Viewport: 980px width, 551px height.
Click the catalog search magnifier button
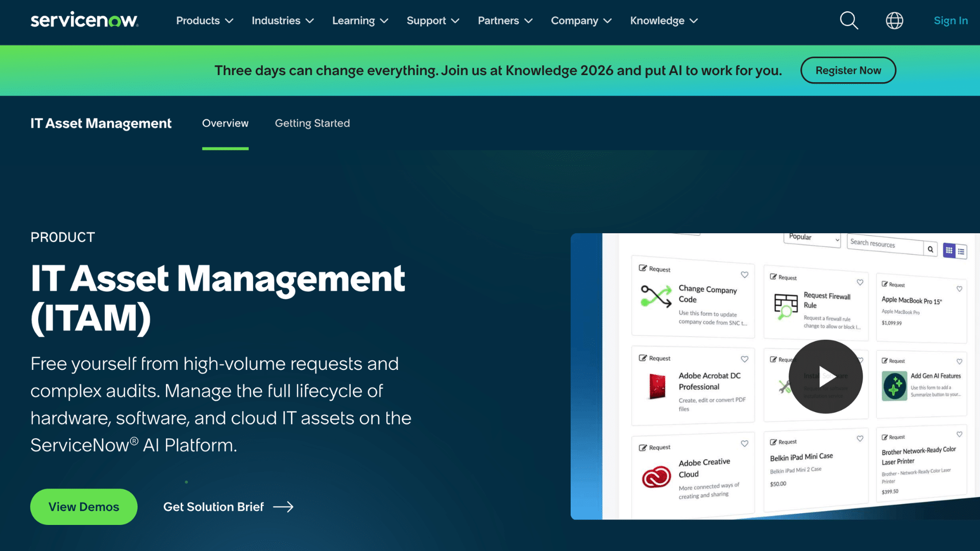click(930, 249)
